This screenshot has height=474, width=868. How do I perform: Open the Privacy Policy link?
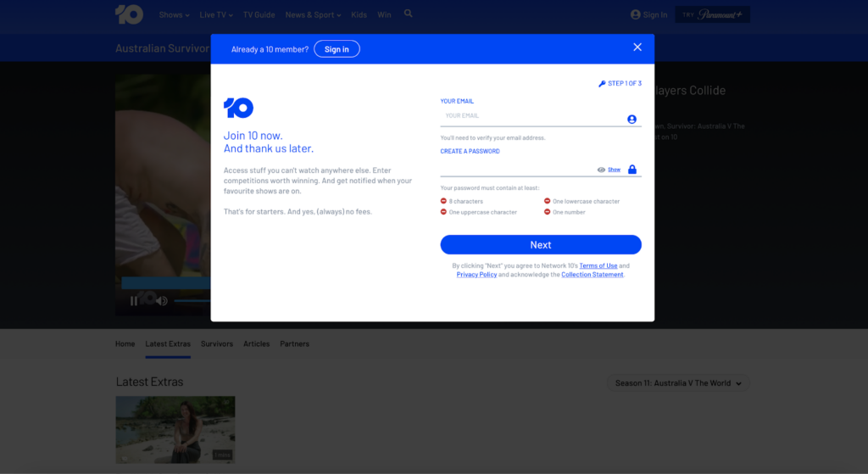(x=476, y=275)
